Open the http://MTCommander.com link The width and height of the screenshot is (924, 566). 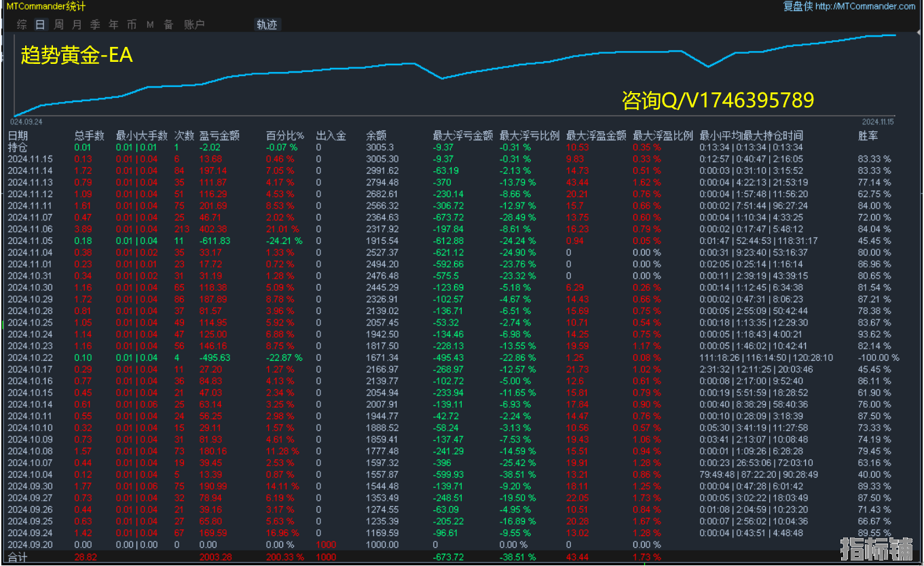tap(865, 6)
